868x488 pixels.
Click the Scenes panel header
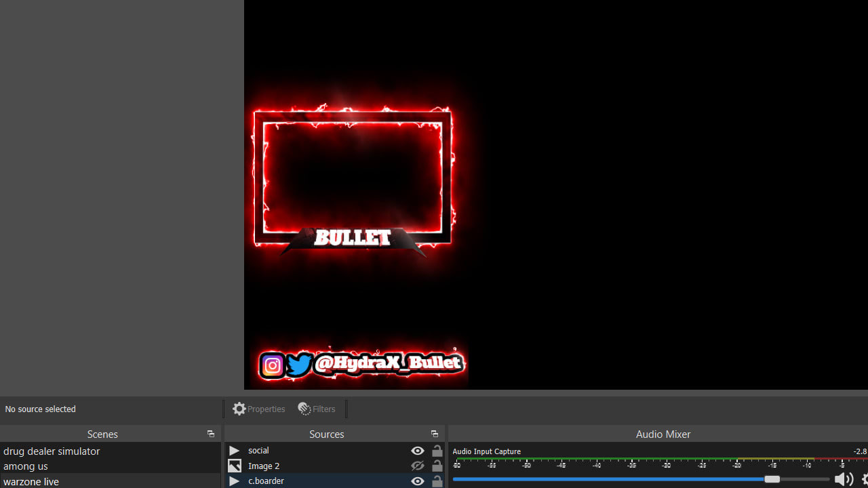point(102,434)
